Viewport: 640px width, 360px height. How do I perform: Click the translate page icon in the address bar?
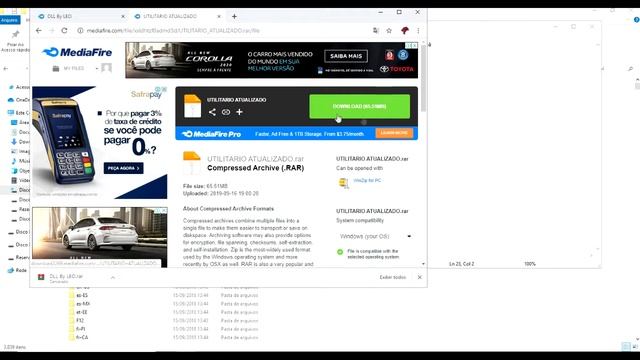(376, 31)
